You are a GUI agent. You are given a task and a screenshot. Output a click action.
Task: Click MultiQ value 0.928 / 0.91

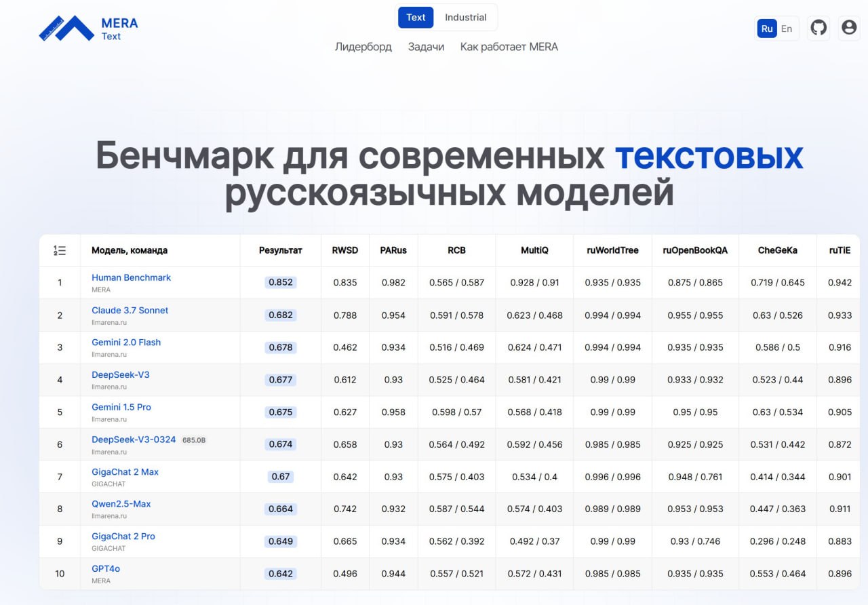[534, 283]
